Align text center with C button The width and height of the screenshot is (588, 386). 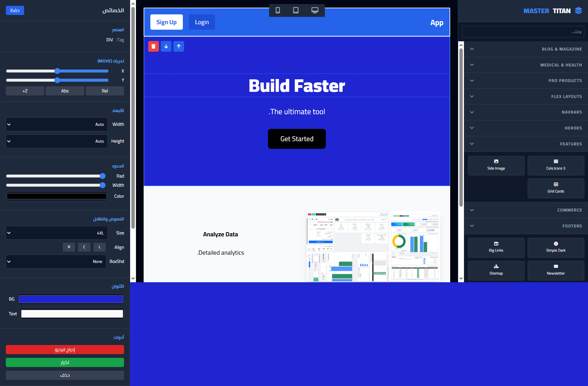pyautogui.click(x=84, y=247)
